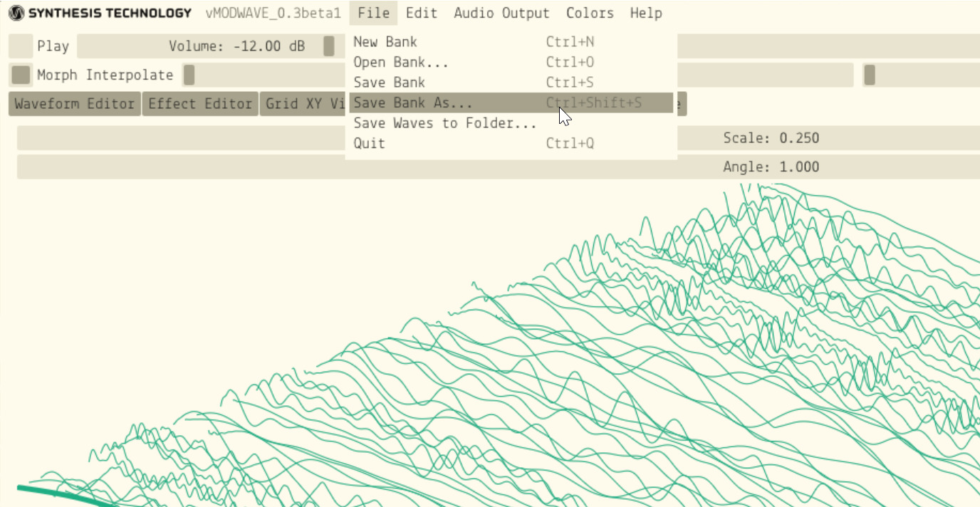Image resolution: width=980 pixels, height=507 pixels.
Task: Switch to the Effect Editor tab
Action: (x=200, y=104)
